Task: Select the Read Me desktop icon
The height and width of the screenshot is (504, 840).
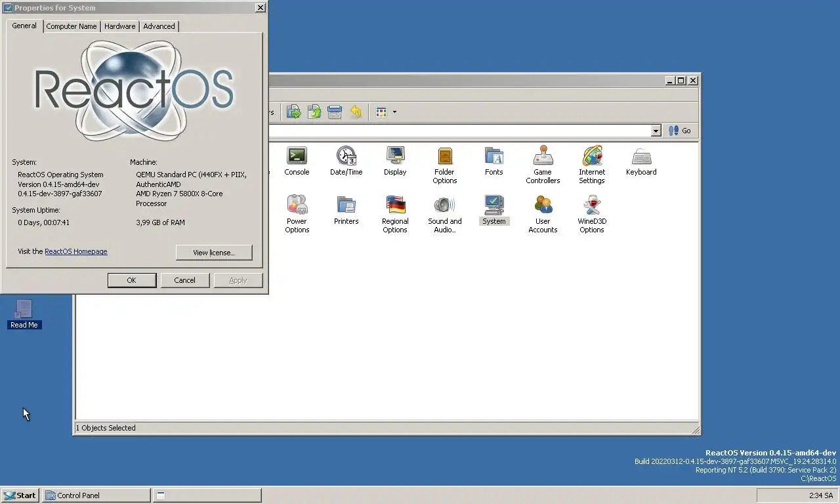Action: point(24,314)
